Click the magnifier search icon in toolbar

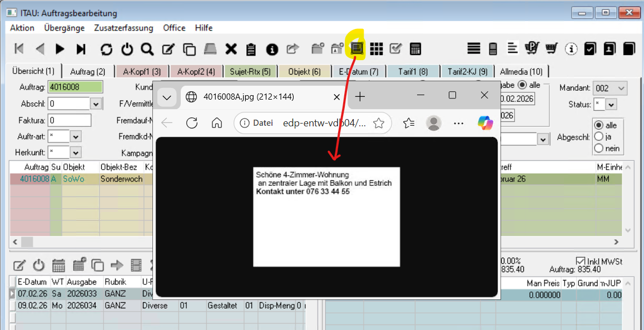coord(147,49)
